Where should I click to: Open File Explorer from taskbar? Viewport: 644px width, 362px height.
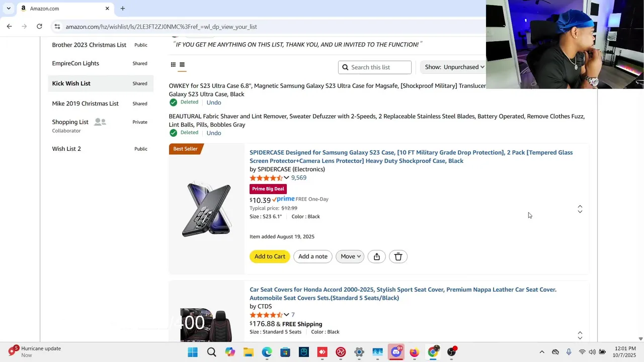pos(249,352)
